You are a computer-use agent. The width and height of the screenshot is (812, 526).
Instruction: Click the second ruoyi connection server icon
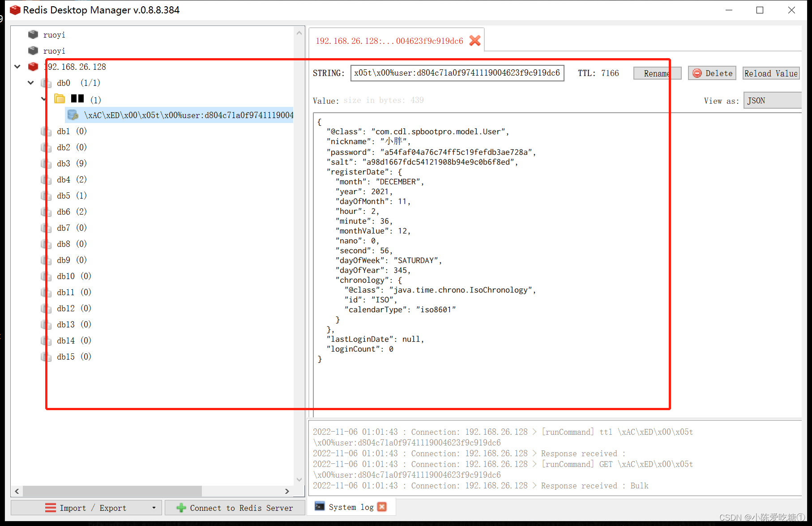click(33, 51)
